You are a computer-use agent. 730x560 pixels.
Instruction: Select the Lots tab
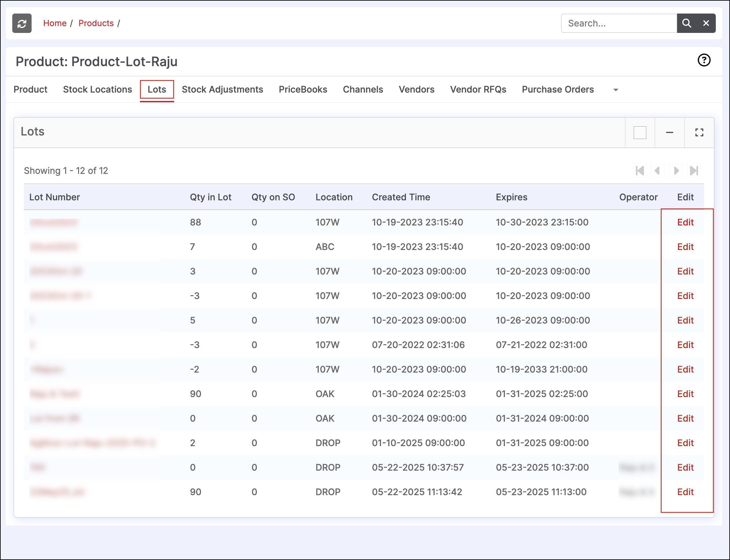coord(157,89)
